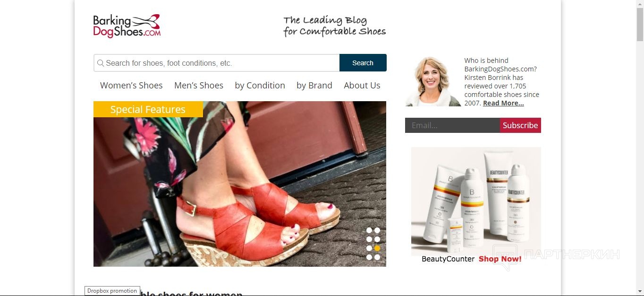Focus the shoe search text box
Screen dimensions: 644x296
217,63
